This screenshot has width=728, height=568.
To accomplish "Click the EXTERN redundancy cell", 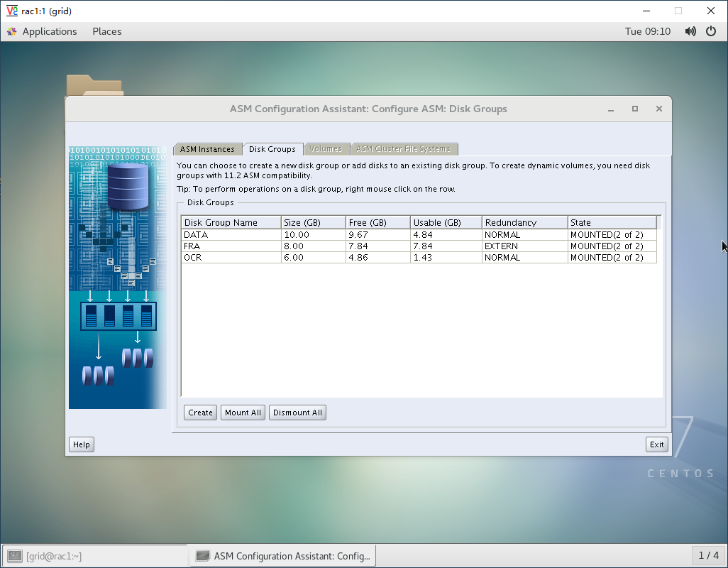I will (524, 246).
